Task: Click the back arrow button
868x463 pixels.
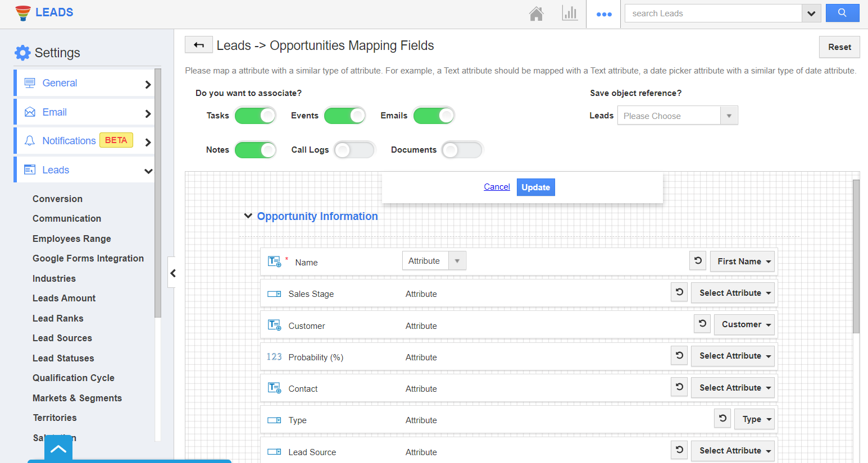Action: [199, 45]
